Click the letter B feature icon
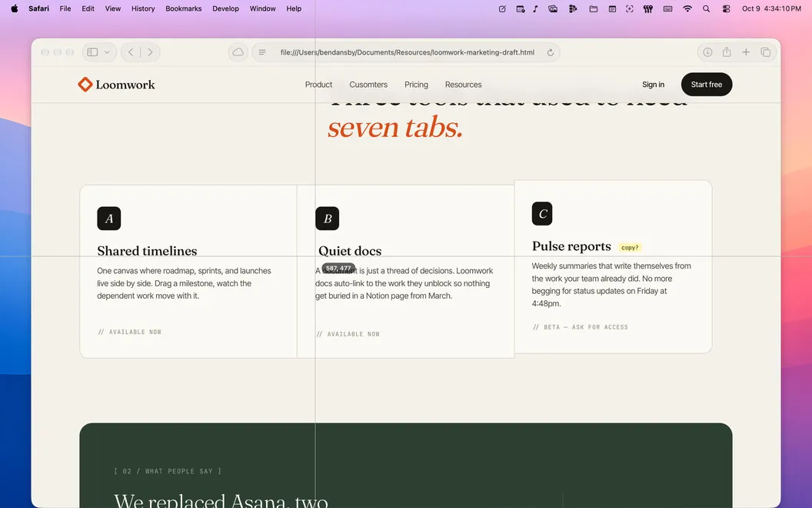The image size is (812, 508). click(328, 219)
